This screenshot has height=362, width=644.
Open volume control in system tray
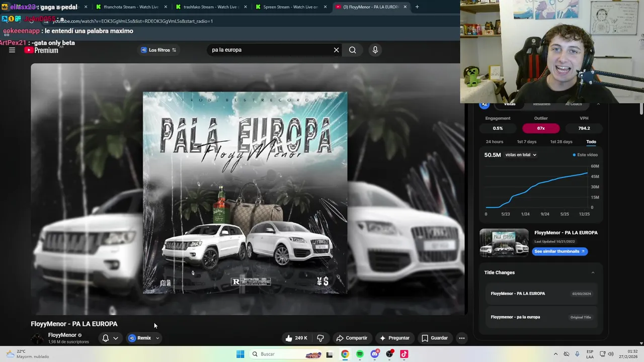(612, 354)
